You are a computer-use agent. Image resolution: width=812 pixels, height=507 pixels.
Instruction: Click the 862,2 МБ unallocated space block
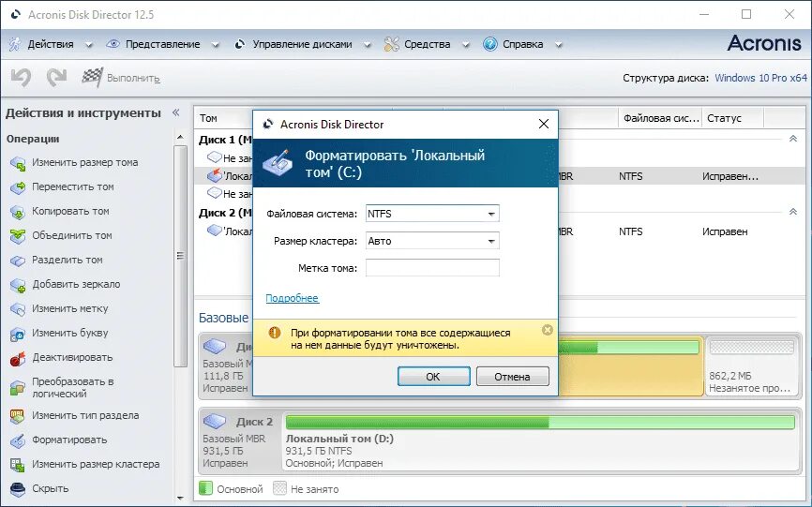751,365
